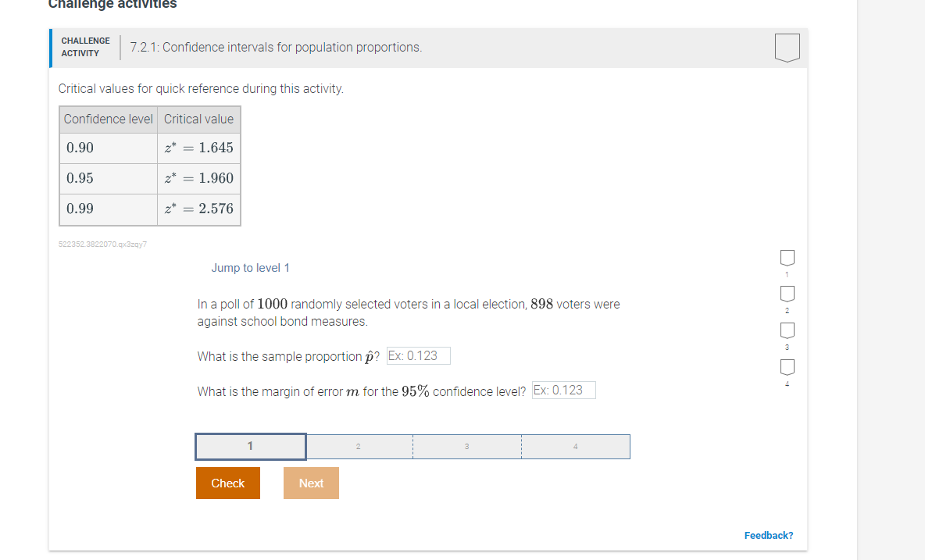Click the 0.99 confidence level row
This screenshot has width=925, height=560.
coord(108,209)
